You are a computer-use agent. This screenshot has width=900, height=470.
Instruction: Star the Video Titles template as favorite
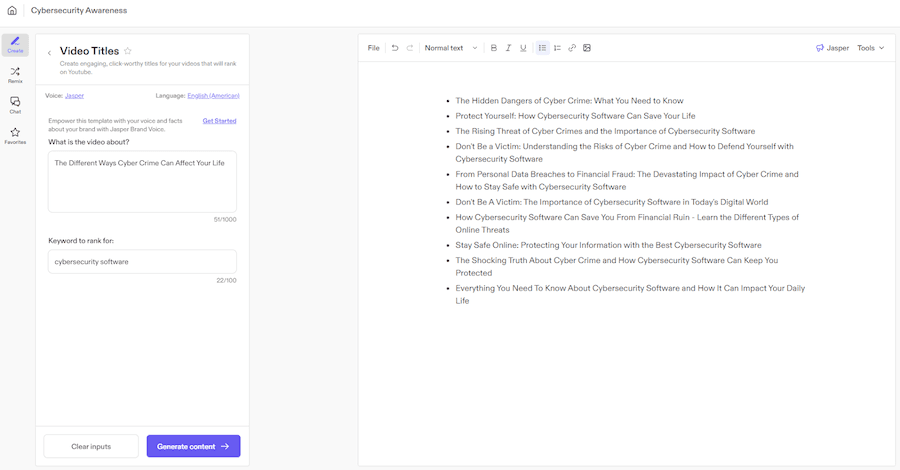click(128, 51)
